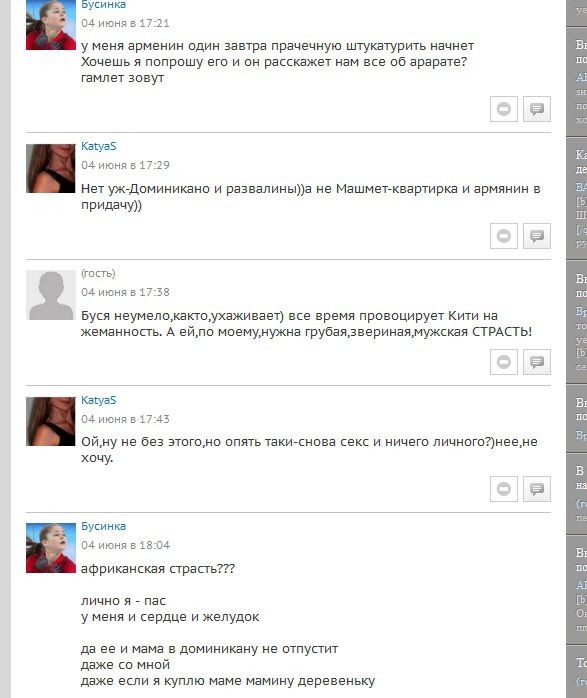Click the minus icon on the guest's 17:38 comment
The image size is (587, 698).
pos(504,362)
